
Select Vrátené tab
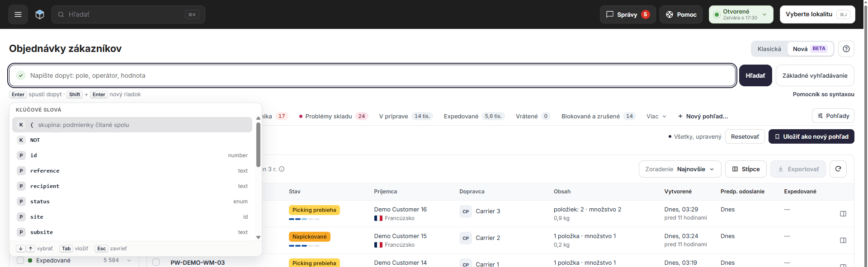pos(533,116)
